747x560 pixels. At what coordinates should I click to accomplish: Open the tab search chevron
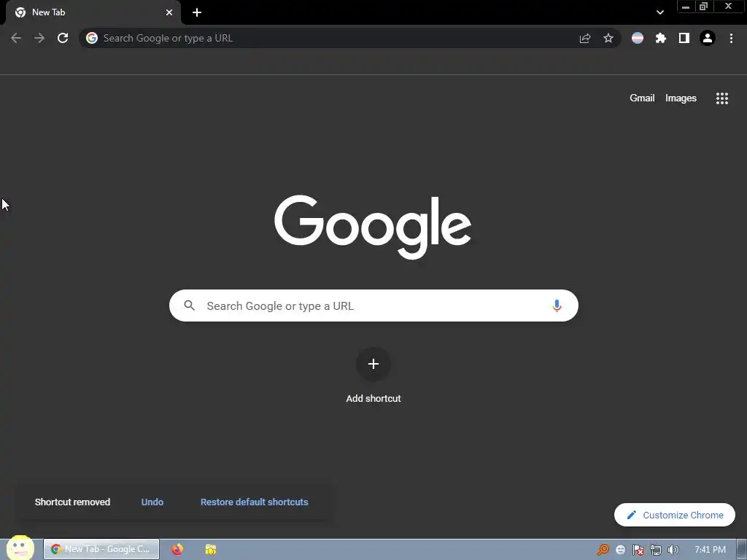pos(659,12)
